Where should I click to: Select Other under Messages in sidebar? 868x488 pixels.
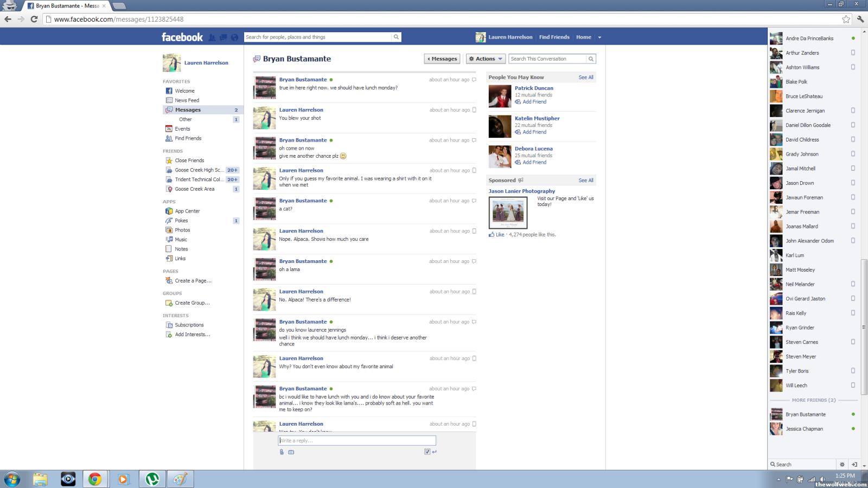tap(186, 119)
